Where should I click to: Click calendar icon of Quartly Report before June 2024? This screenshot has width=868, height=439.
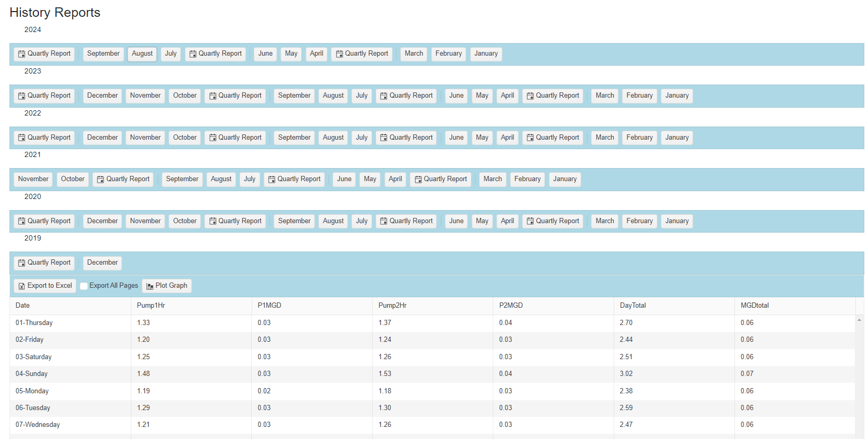tap(193, 54)
